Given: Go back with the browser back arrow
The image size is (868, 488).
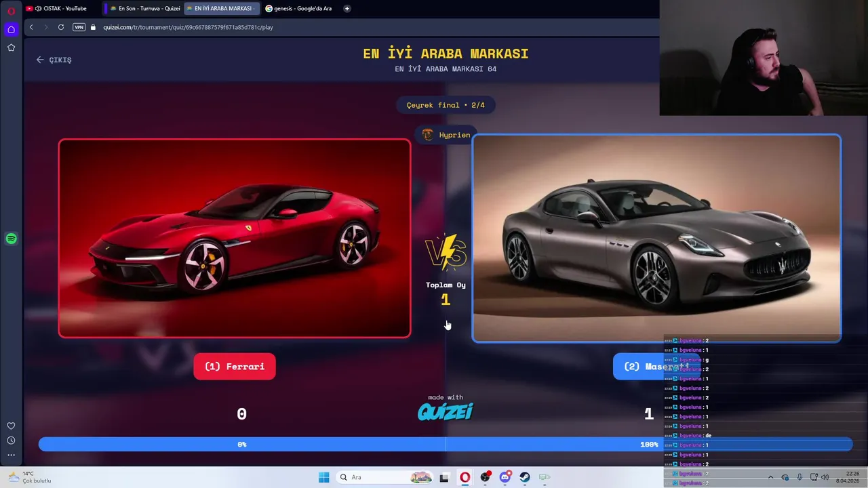Looking at the screenshot, I should tap(31, 27).
